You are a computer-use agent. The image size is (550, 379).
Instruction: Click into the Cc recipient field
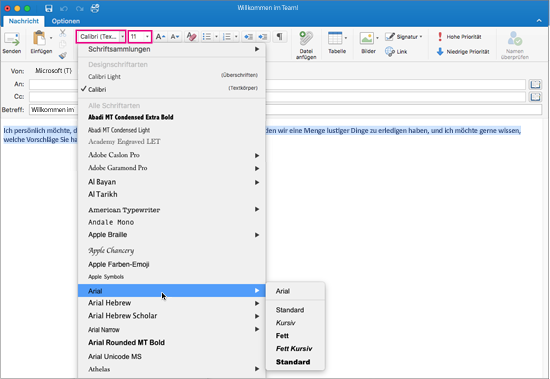[277, 97]
